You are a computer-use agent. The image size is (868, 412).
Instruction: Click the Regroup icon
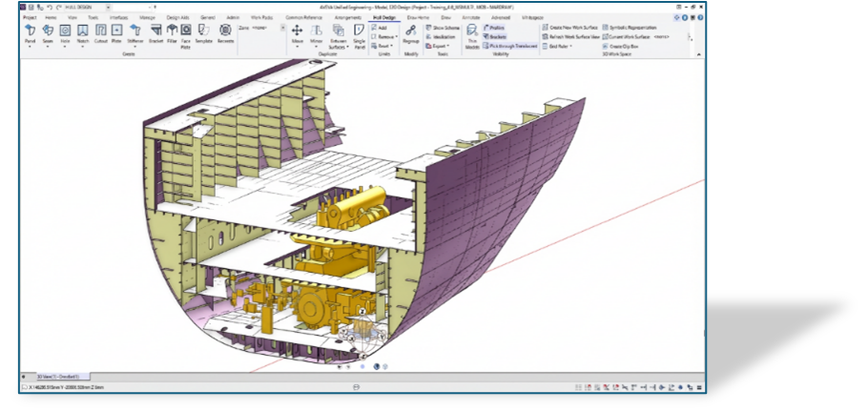point(411,33)
